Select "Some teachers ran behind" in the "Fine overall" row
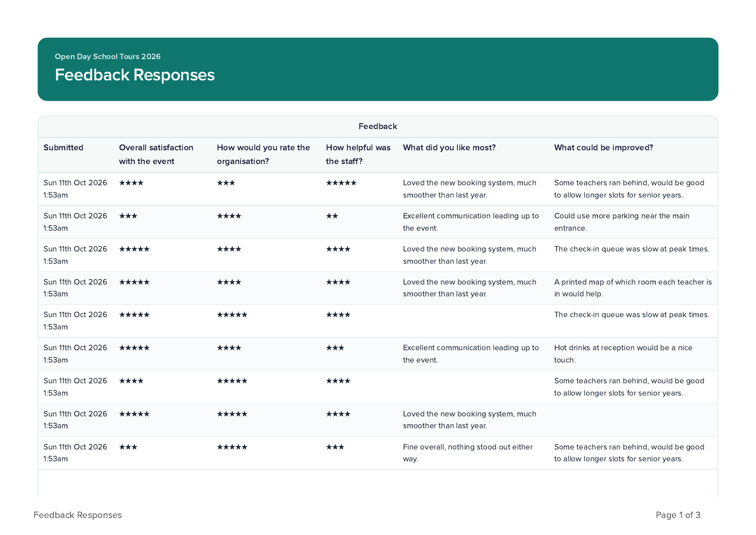Screen dimensions: 756x535 coord(629,453)
